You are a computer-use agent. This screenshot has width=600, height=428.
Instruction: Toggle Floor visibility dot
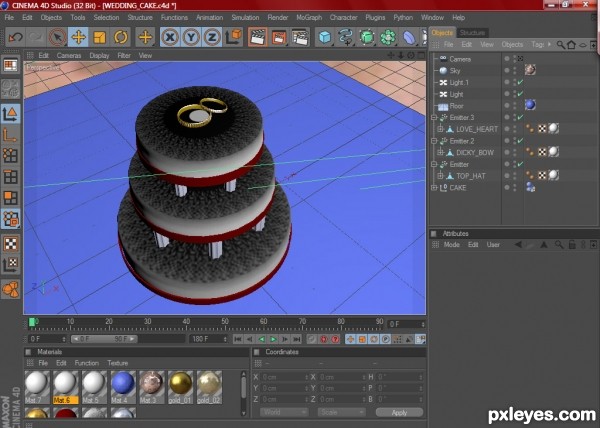(507, 106)
